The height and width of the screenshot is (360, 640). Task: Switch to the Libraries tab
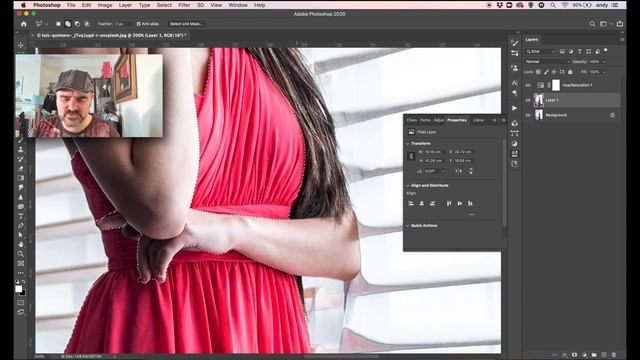point(478,120)
